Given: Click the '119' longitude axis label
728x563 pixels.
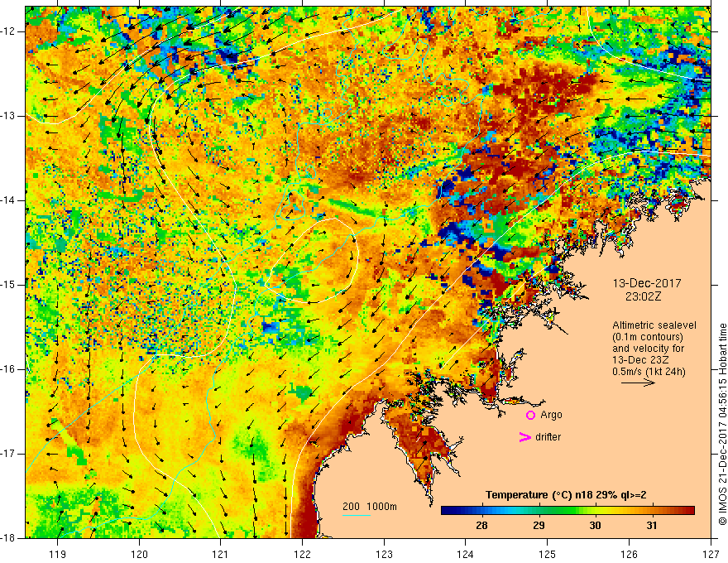Looking at the screenshot, I should [x=58, y=554].
